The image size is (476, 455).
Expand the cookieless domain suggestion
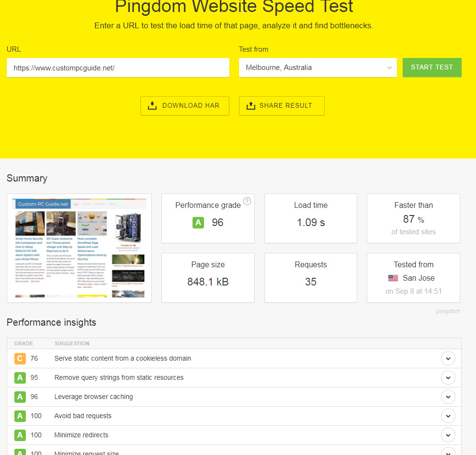pos(448,358)
